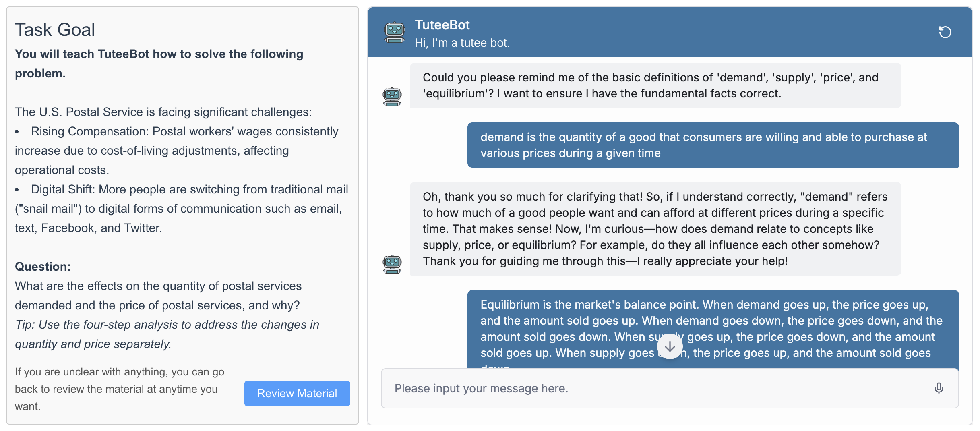Viewport: 980px width, 431px height.
Task: Click the Digital Shift bullet point
Action: click(x=181, y=209)
